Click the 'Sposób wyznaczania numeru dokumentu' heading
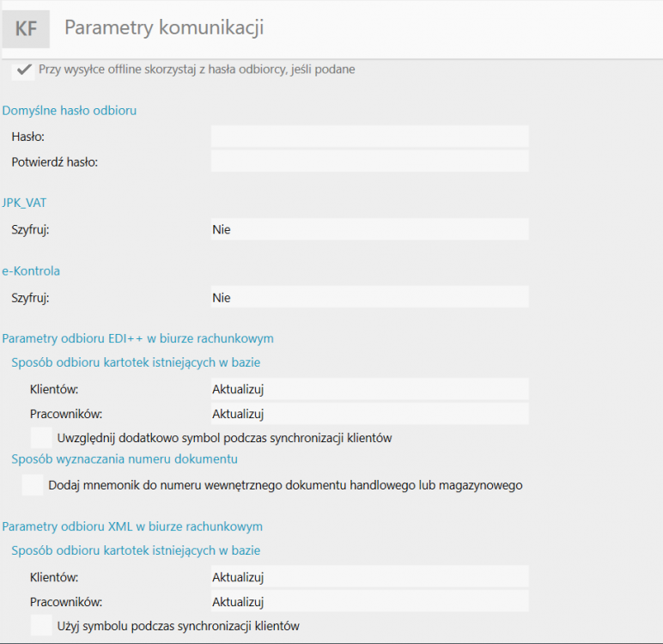 125,459
